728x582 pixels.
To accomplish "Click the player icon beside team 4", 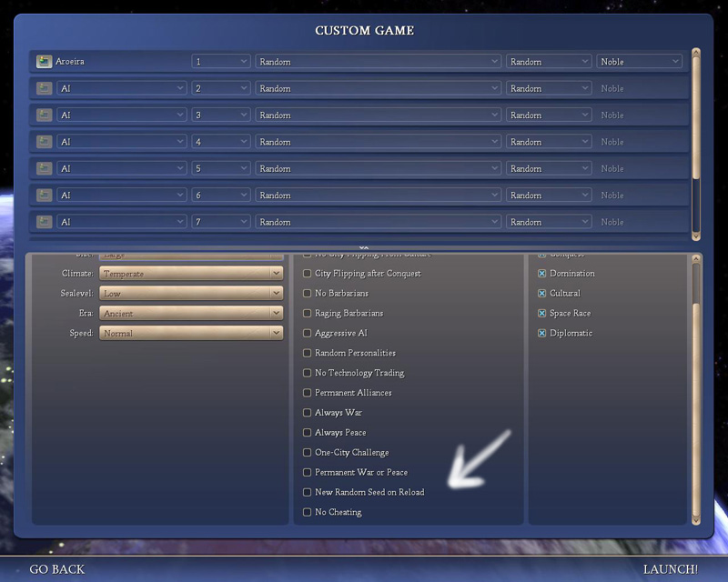I will coord(44,142).
